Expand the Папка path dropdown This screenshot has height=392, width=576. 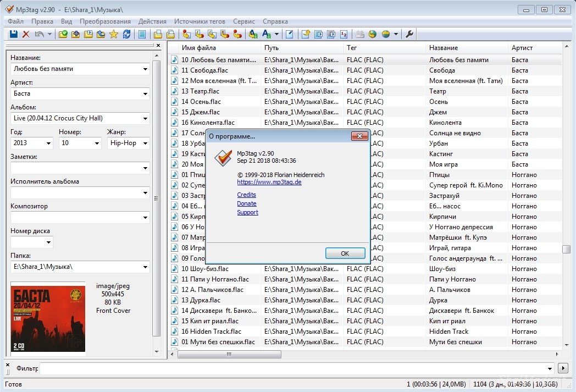click(145, 267)
